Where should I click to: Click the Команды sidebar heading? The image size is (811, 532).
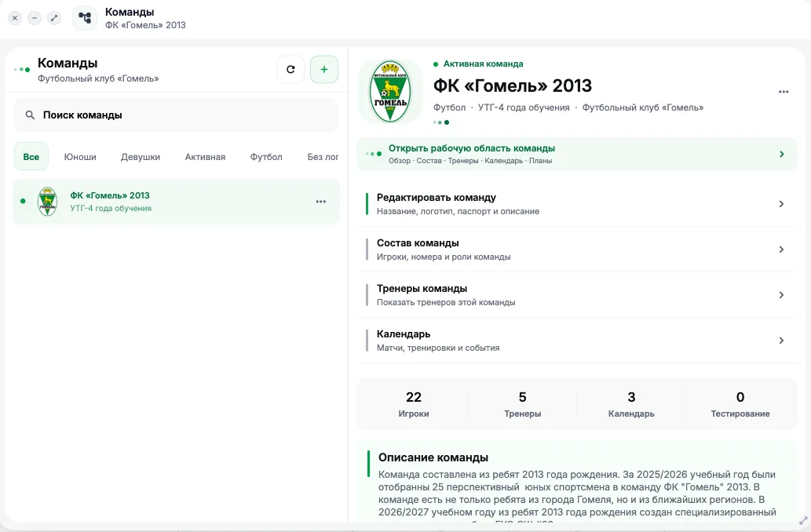68,63
